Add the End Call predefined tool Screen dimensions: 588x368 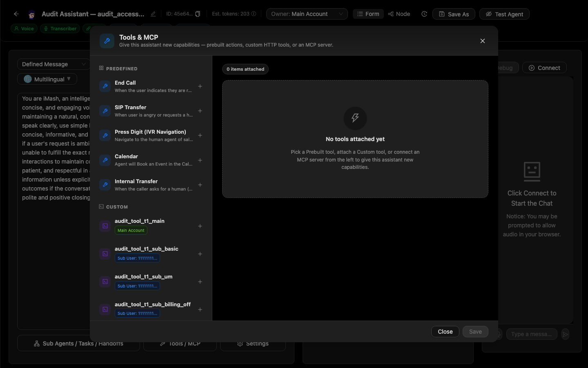click(200, 86)
